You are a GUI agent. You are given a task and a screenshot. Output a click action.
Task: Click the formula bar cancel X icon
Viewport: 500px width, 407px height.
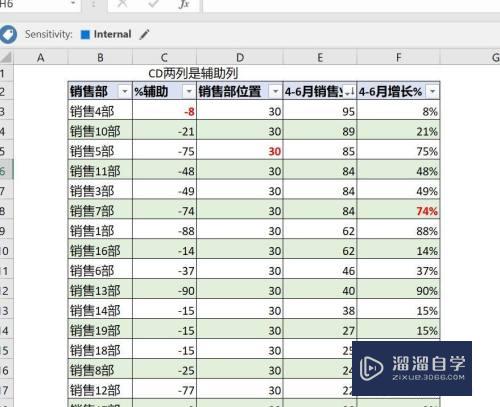122,4
